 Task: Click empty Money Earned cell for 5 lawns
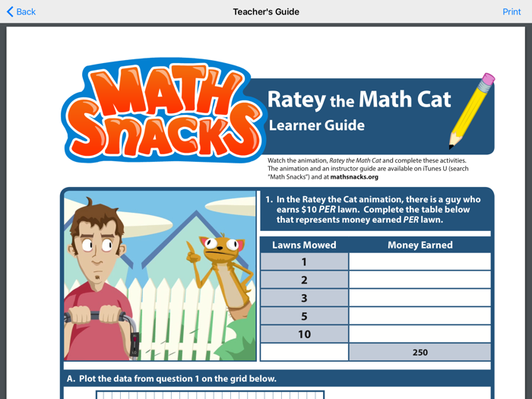(420, 316)
